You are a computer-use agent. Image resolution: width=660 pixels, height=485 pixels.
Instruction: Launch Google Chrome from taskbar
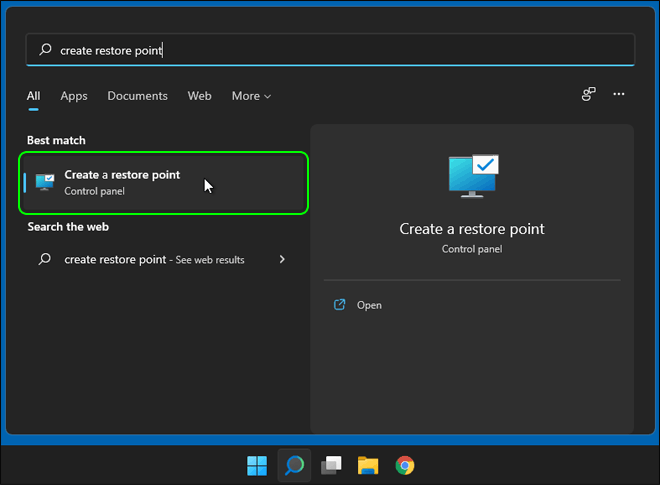[405, 466]
